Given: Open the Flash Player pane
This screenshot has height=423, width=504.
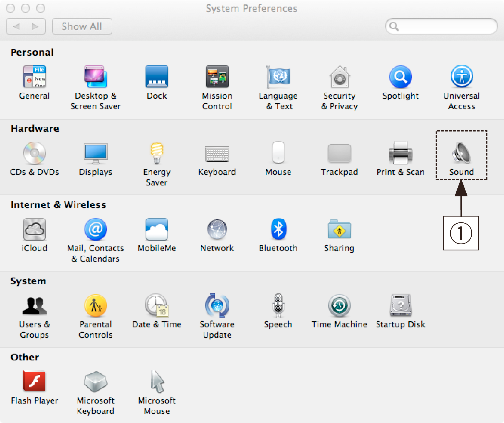Looking at the screenshot, I should pyautogui.click(x=34, y=381).
